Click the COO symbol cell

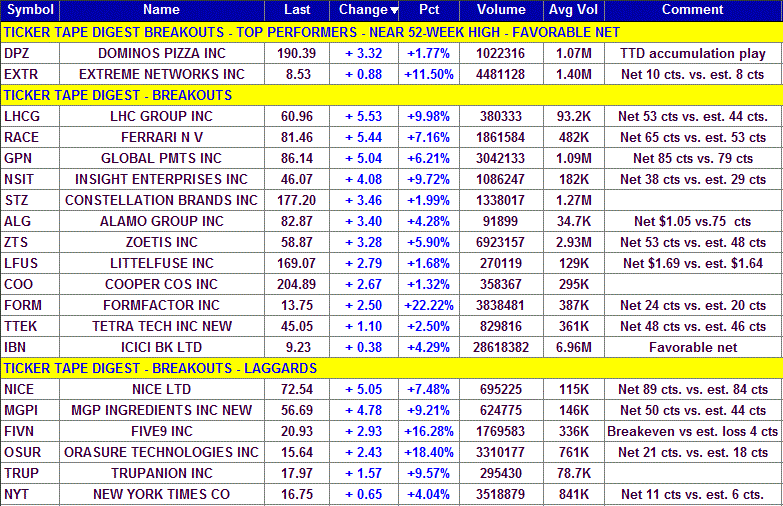[x=30, y=284]
